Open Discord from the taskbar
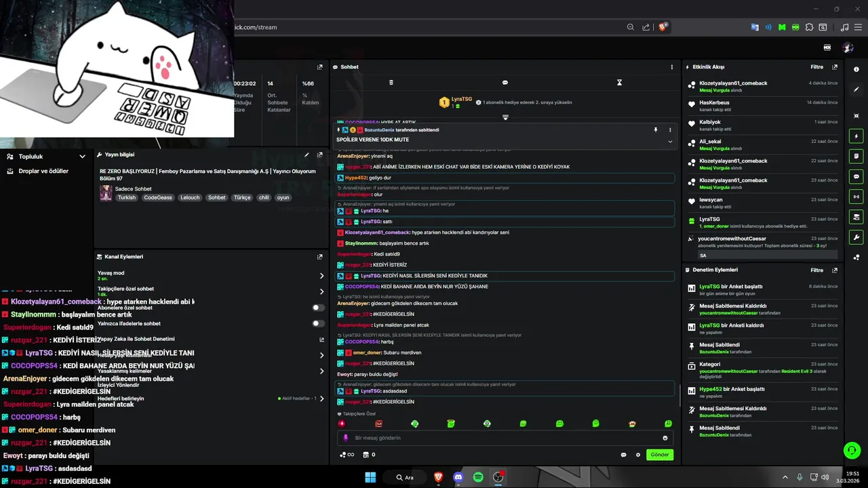 [458, 477]
